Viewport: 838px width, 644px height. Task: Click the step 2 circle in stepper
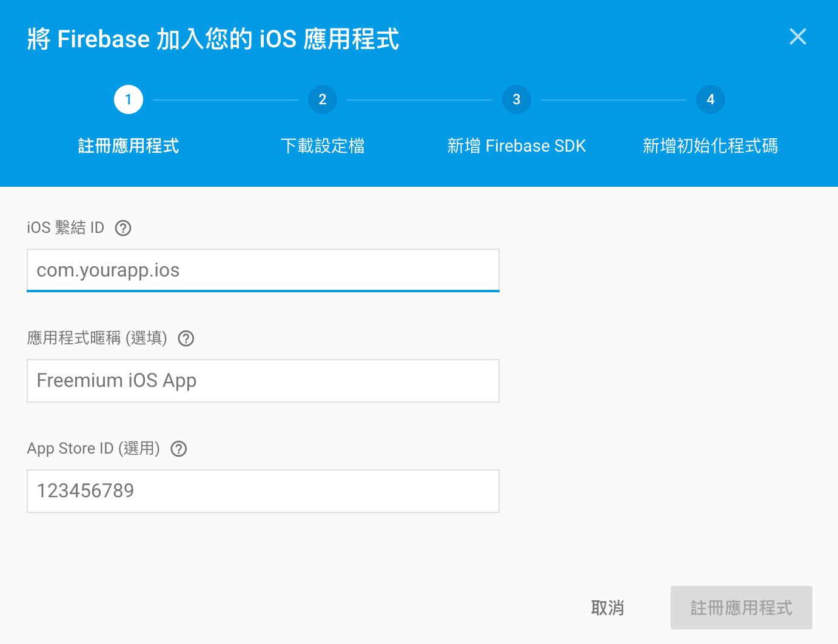[x=323, y=99]
